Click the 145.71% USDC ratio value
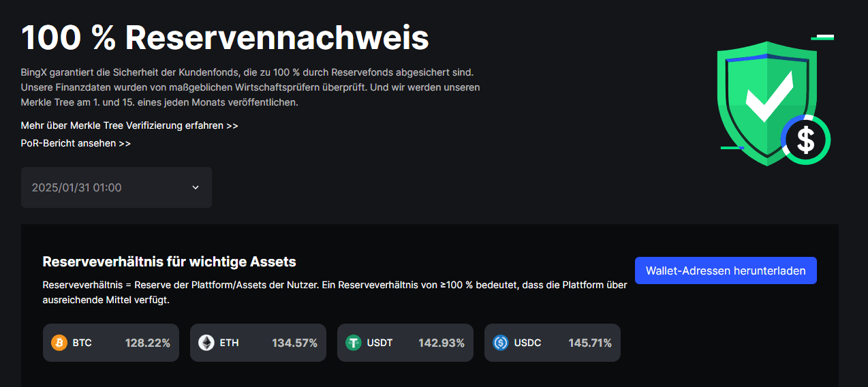The image size is (868, 387). click(x=590, y=343)
